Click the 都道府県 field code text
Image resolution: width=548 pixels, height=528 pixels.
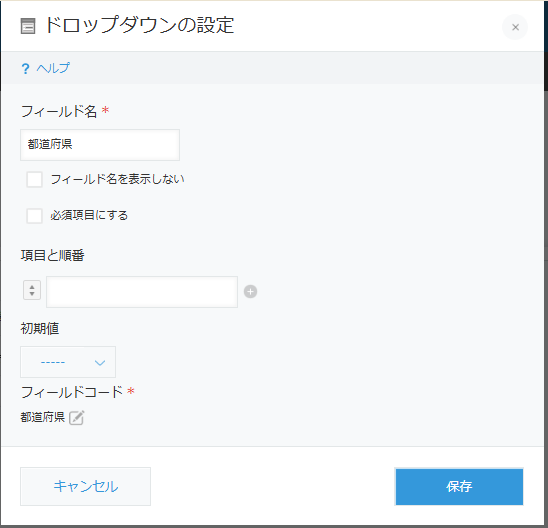coord(43,417)
